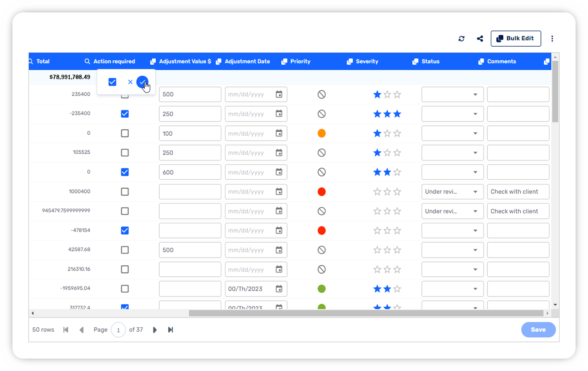Check Action required for the 945479.7599999999 row
Screen dimensions: 588x371
tap(125, 211)
